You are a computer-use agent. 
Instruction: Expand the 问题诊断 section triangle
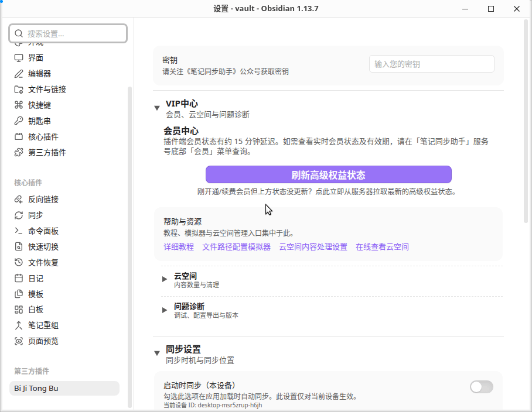click(165, 310)
